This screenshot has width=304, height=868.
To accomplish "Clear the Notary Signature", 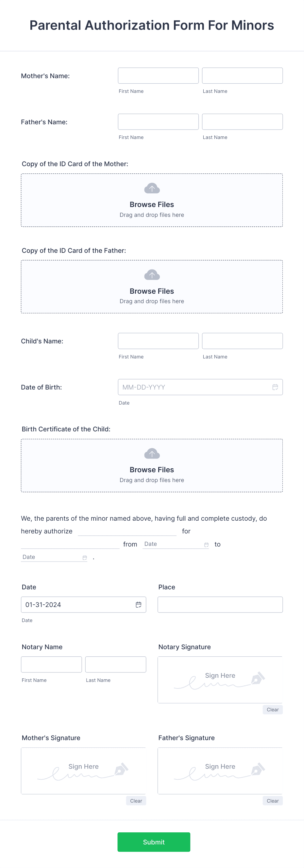I will [x=272, y=709].
